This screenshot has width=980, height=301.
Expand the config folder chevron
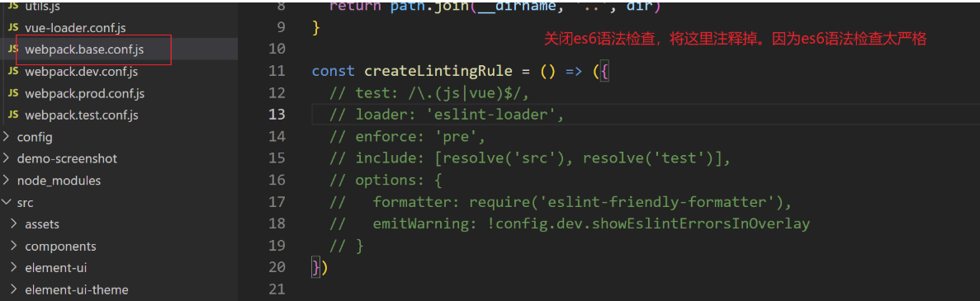[7, 137]
